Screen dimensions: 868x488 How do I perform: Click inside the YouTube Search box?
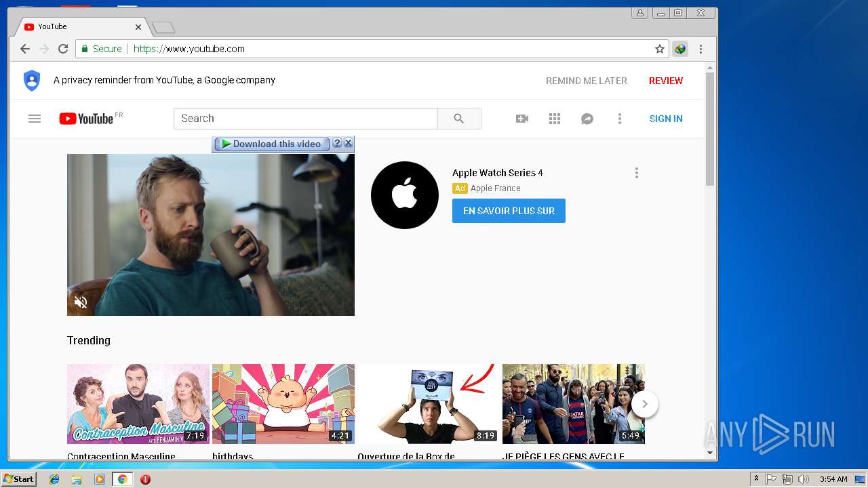306,119
